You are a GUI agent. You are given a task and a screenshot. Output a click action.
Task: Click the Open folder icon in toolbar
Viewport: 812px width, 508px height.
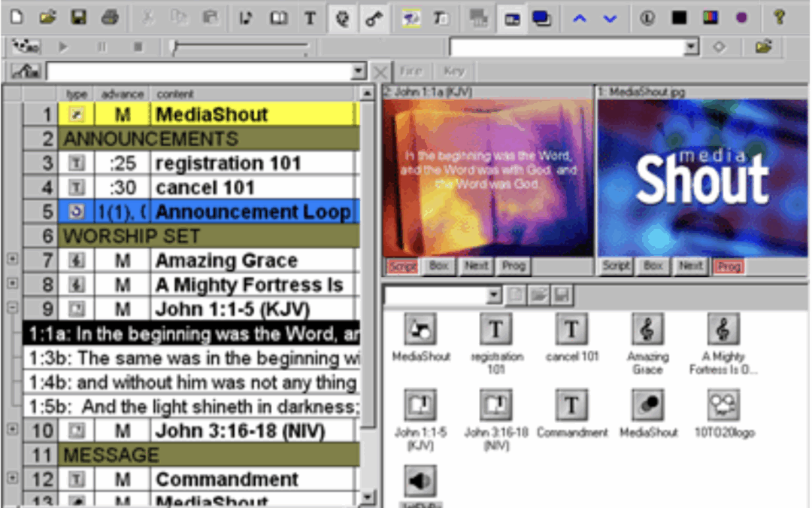coord(47,17)
